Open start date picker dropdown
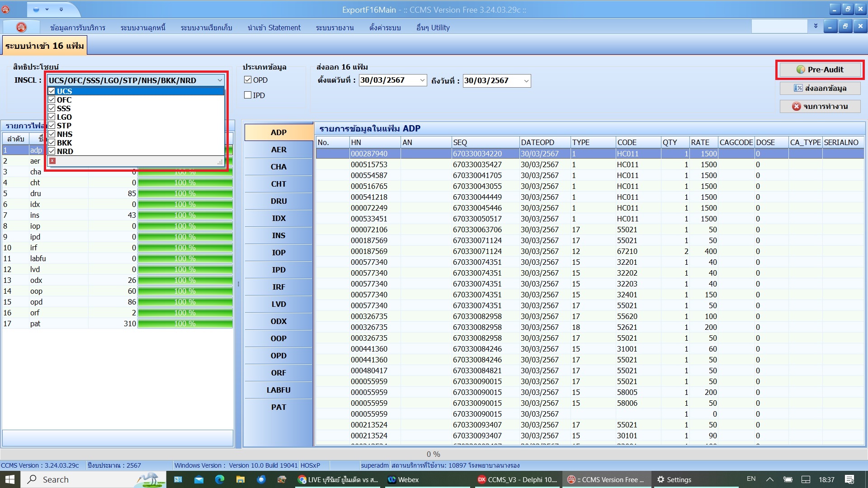 [422, 80]
